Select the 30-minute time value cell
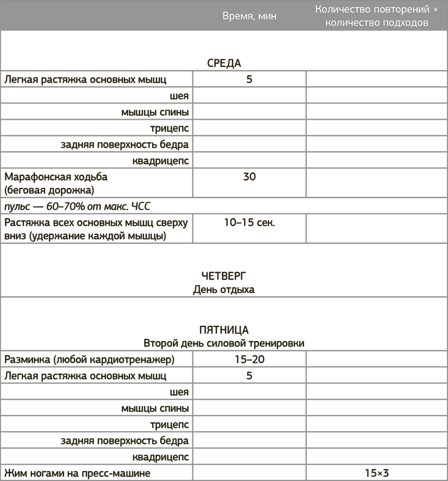This screenshot has height=481, width=448. (250, 177)
